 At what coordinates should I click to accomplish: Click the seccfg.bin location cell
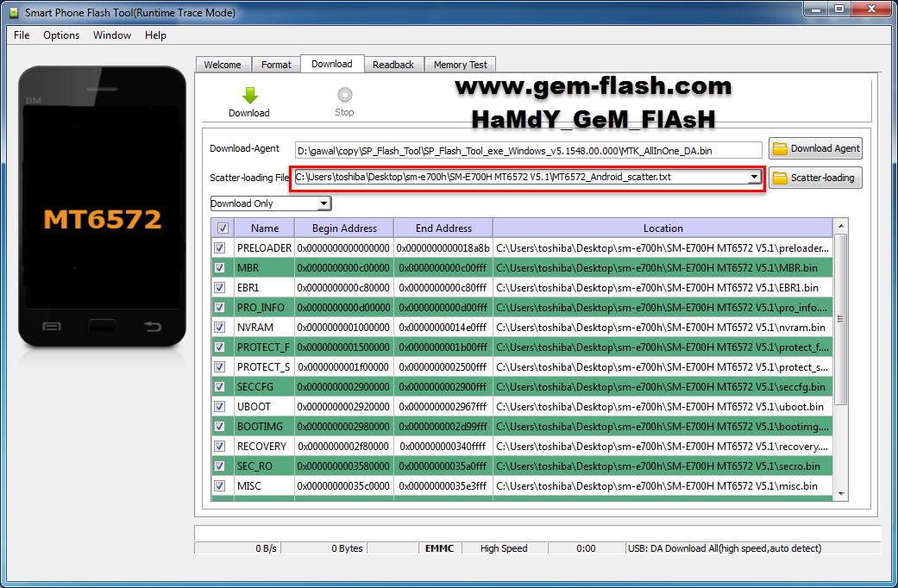663,387
